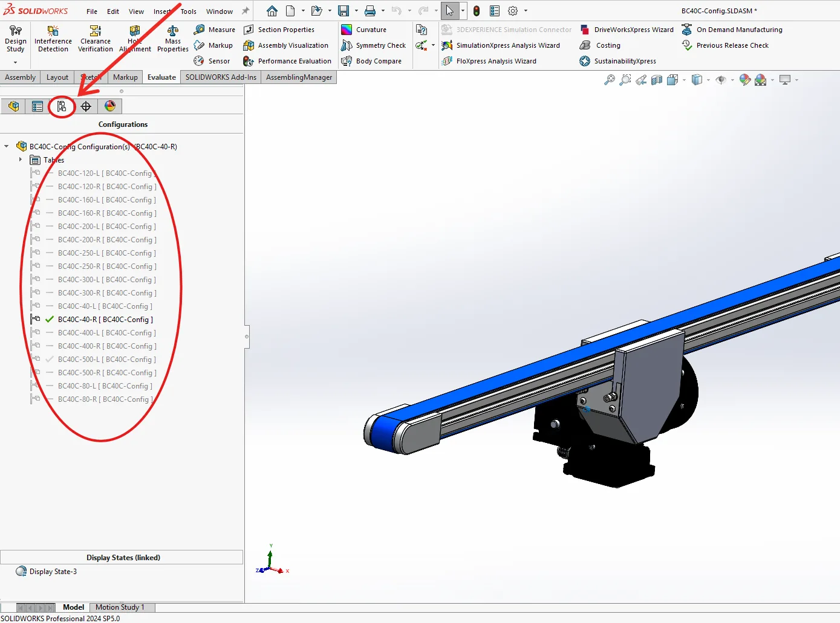Open the ConfigurationManager tab icon
The width and height of the screenshot is (840, 623).
click(x=62, y=106)
